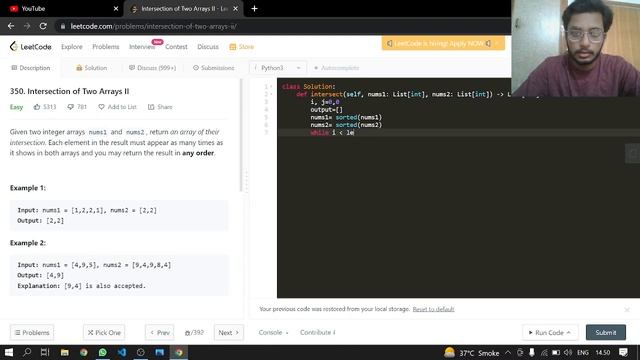Click Add to List heart
The width and height of the screenshot is (640, 360).
118,107
